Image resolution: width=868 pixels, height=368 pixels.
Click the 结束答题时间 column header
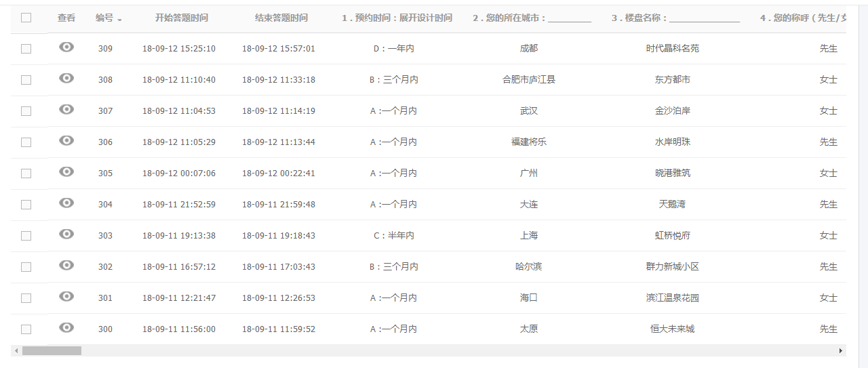pyautogui.click(x=281, y=18)
